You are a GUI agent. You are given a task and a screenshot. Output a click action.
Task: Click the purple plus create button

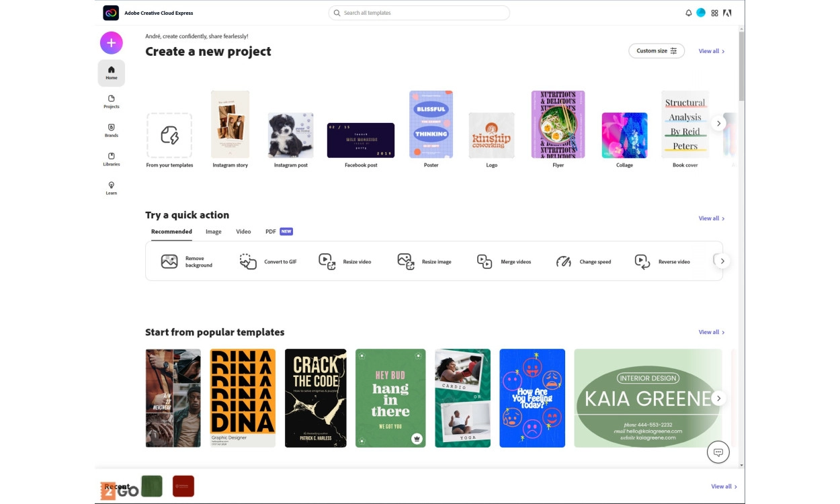pos(111,43)
